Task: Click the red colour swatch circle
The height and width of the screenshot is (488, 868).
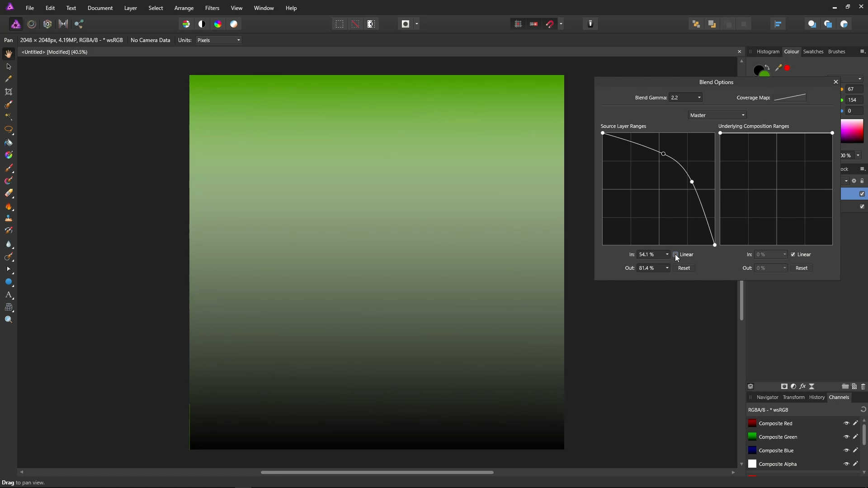Action: coord(788,68)
